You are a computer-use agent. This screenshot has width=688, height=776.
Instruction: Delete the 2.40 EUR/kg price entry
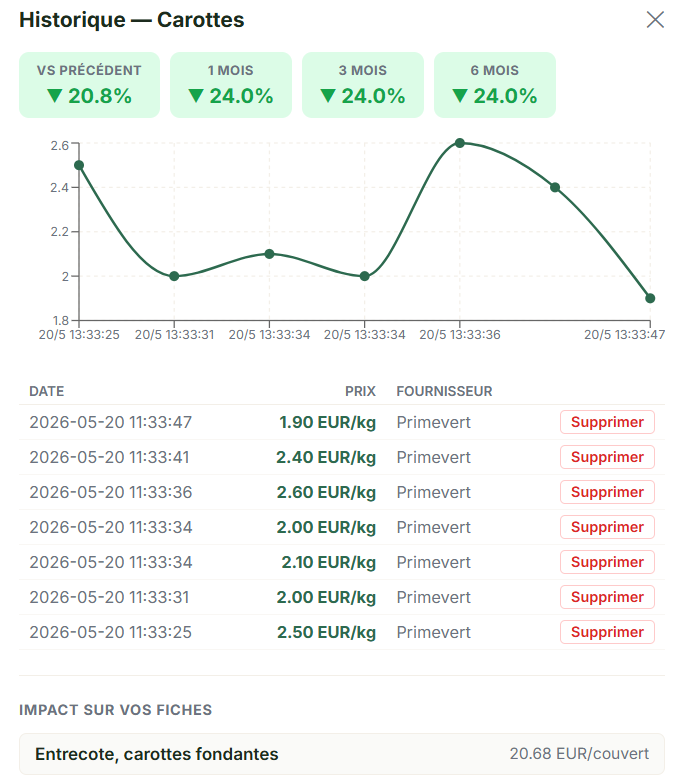pyautogui.click(x=607, y=457)
